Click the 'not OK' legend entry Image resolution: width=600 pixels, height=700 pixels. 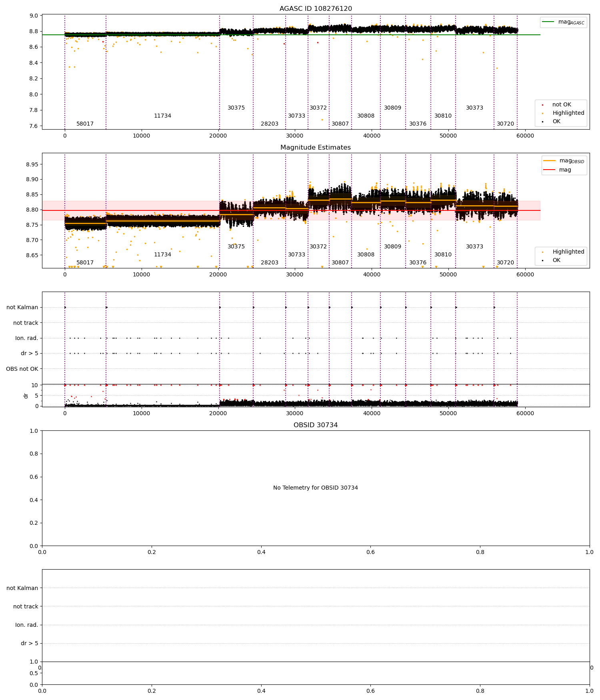557,105
